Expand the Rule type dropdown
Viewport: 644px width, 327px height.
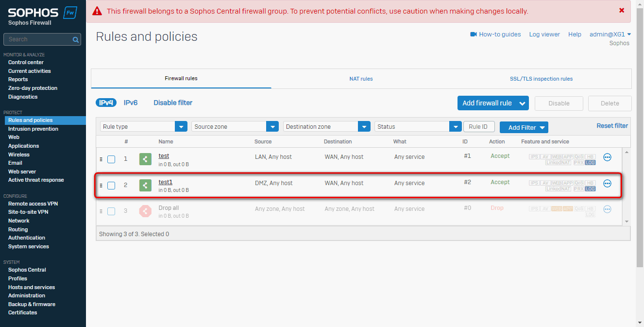click(181, 127)
